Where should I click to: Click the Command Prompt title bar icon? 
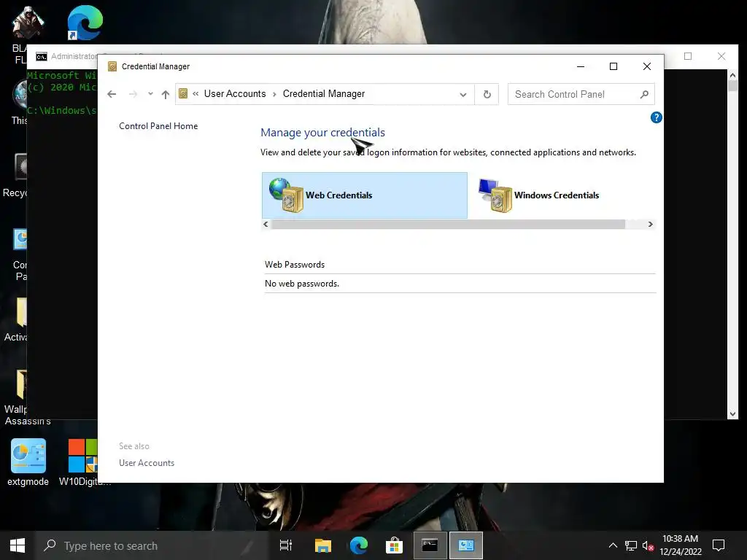[42, 57]
